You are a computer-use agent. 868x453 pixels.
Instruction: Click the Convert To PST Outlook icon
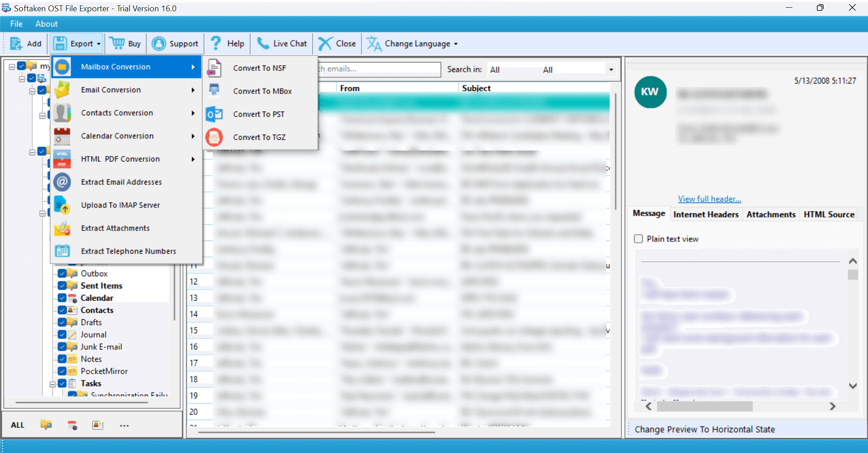(x=214, y=114)
